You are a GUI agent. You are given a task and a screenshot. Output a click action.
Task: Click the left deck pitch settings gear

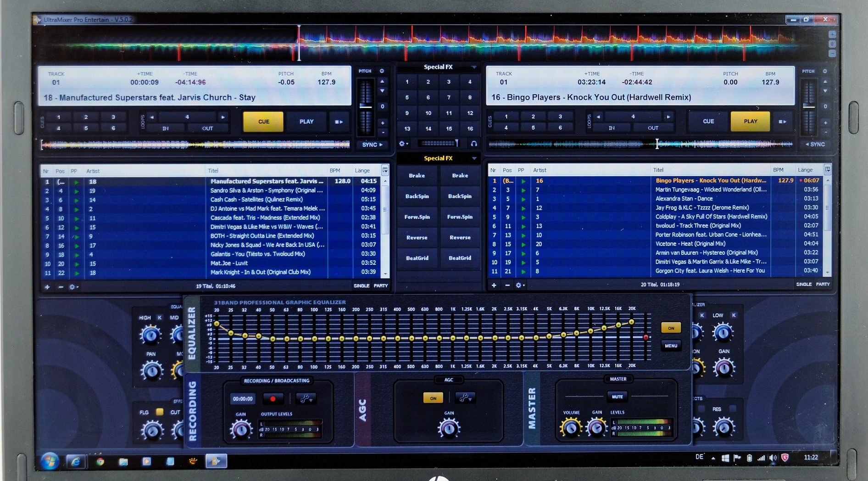(382, 71)
